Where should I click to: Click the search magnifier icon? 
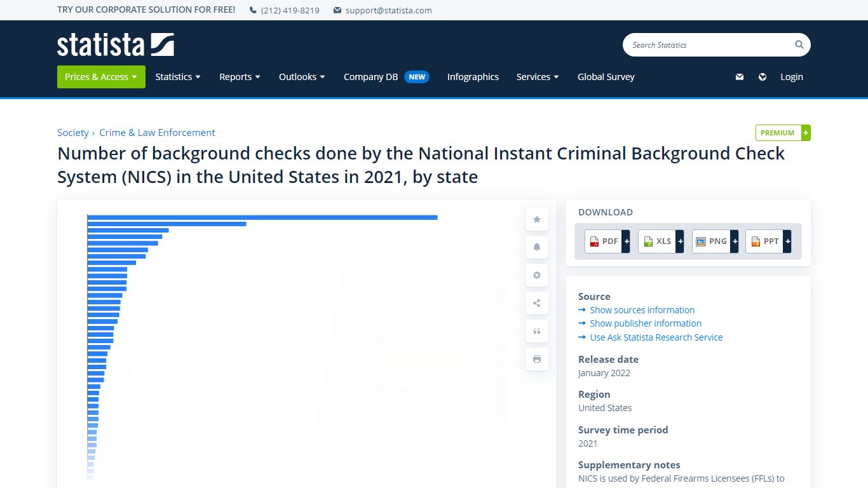(x=799, y=44)
